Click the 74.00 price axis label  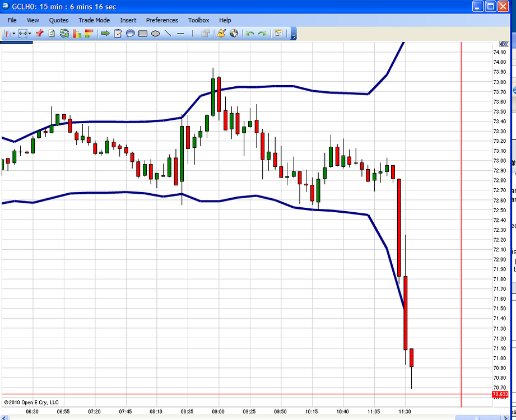[x=499, y=62]
